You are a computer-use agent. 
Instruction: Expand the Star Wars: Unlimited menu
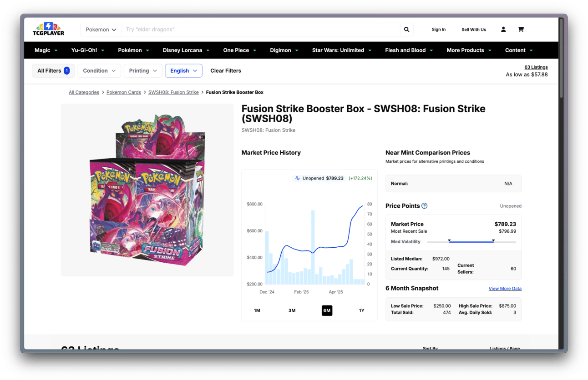(x=342, y=50)
